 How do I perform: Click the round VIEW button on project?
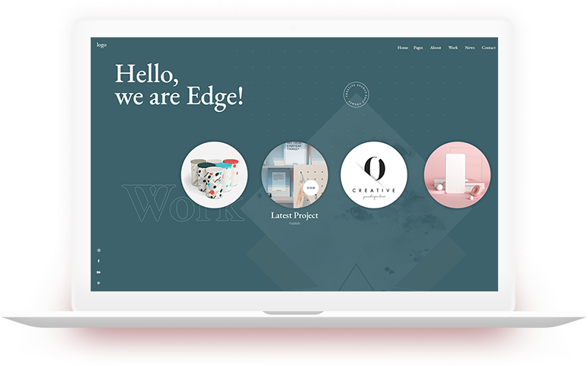(x=311, y=188)
